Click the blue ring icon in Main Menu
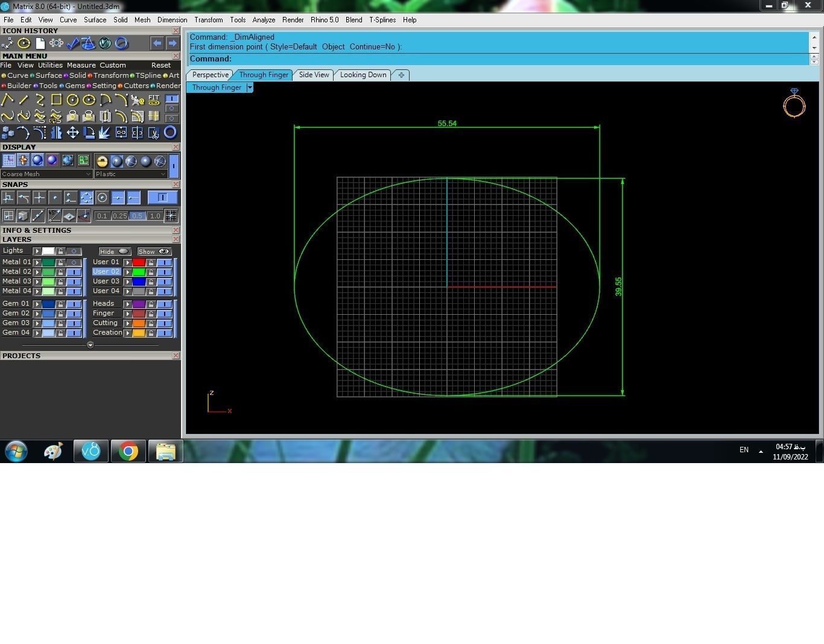This screenshot has width=824, height=644. pos(170,133)
